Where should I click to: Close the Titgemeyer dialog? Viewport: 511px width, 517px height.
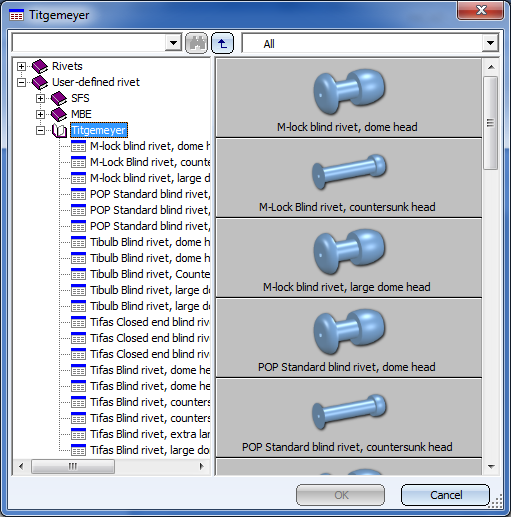pyautogui.click(x=481, y=10)
